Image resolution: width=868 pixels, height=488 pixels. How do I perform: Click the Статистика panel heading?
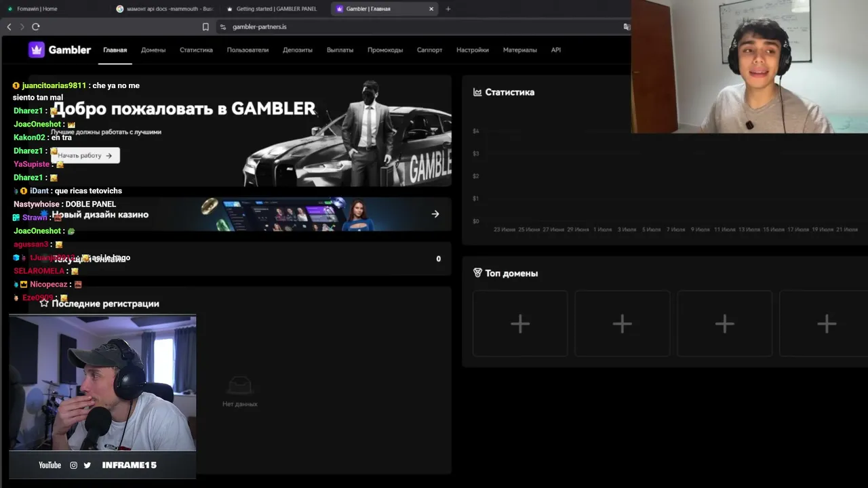(x=510, y=92)
